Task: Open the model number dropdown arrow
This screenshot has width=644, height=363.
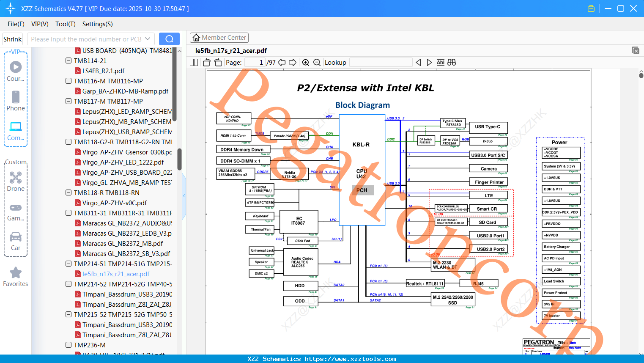Action: (x=148, y=39)
